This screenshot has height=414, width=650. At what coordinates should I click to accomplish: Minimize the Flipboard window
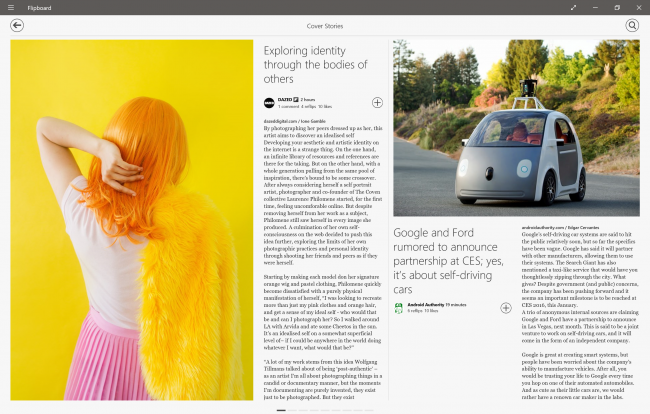[x=595, y=7]
